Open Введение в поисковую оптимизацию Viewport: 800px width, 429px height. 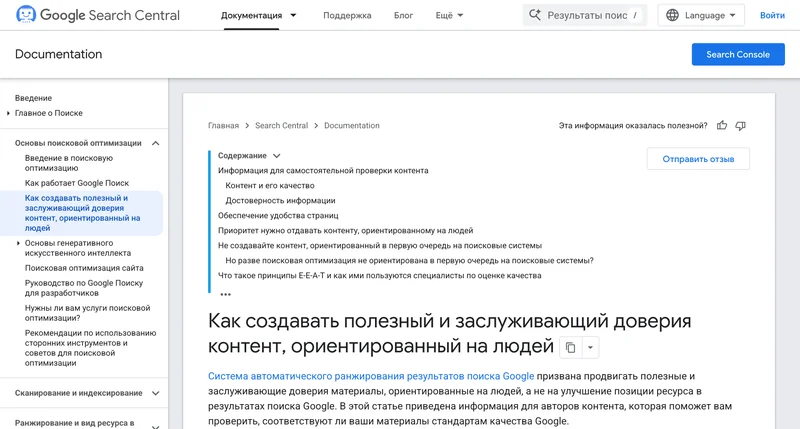[69, 163]
